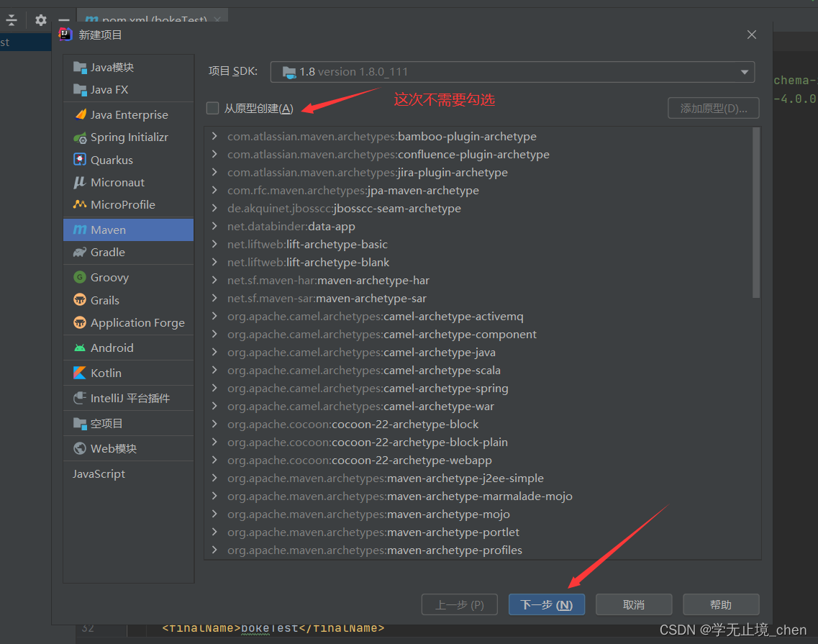Expand maven-archetype-sar entry
Screen dimensions: 818x644
click(214, 298)
